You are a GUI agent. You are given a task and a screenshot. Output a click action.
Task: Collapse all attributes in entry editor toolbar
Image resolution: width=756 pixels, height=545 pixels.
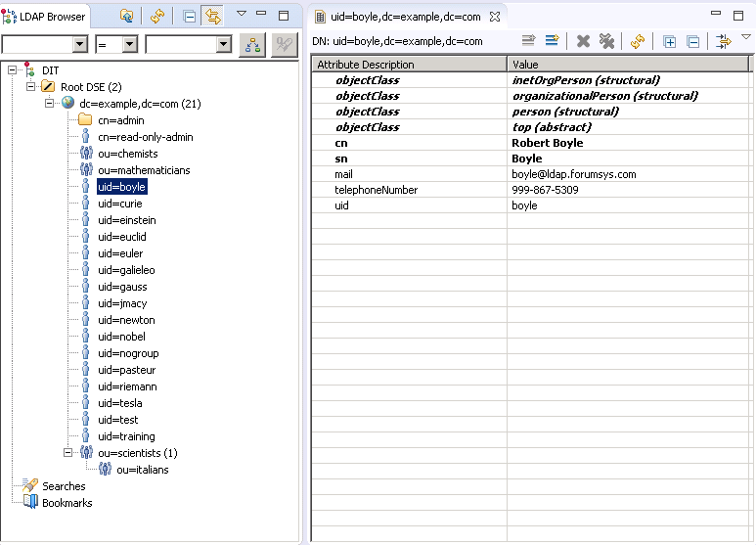coord(692,42)
